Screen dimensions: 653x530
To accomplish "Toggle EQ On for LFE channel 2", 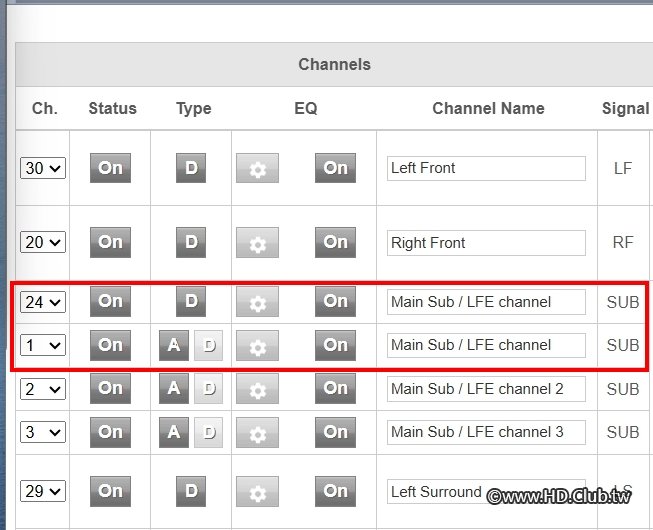I will (x=335, y=389).
